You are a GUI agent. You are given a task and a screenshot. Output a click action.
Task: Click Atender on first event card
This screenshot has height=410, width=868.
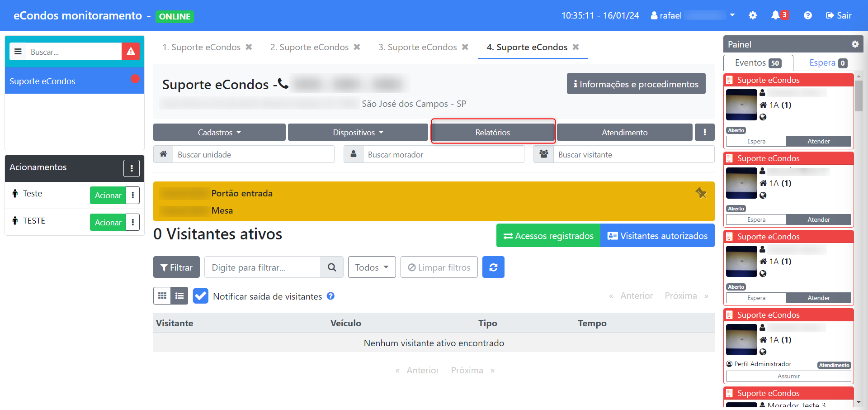pos(818,141)
